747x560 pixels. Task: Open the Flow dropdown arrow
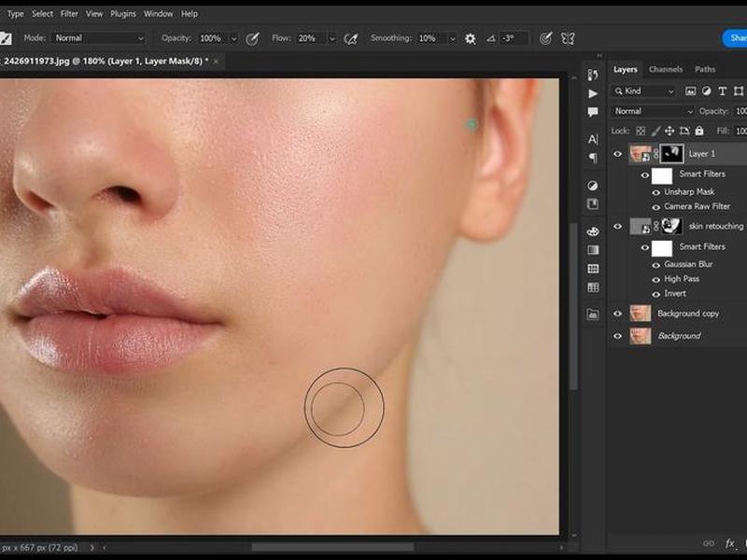pos(332,38)
